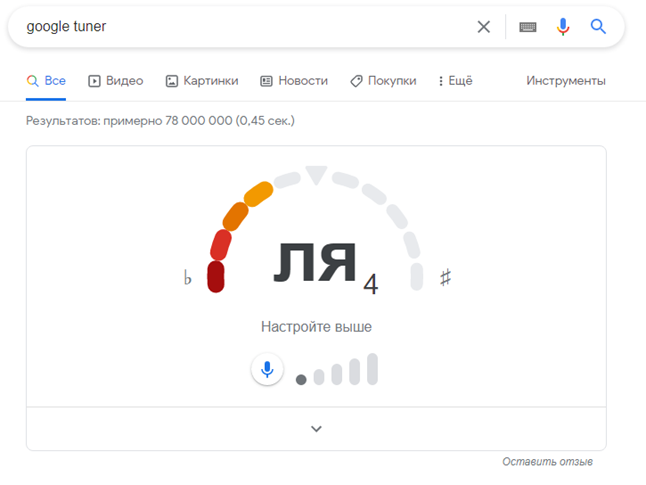Click the flat symbol on tuner
646x485 pixels.
187,278
